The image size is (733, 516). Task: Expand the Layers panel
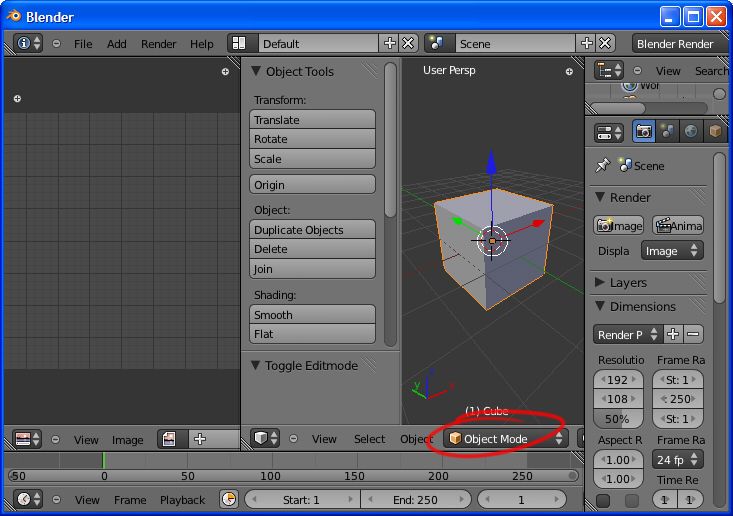(x=601, y=282)
